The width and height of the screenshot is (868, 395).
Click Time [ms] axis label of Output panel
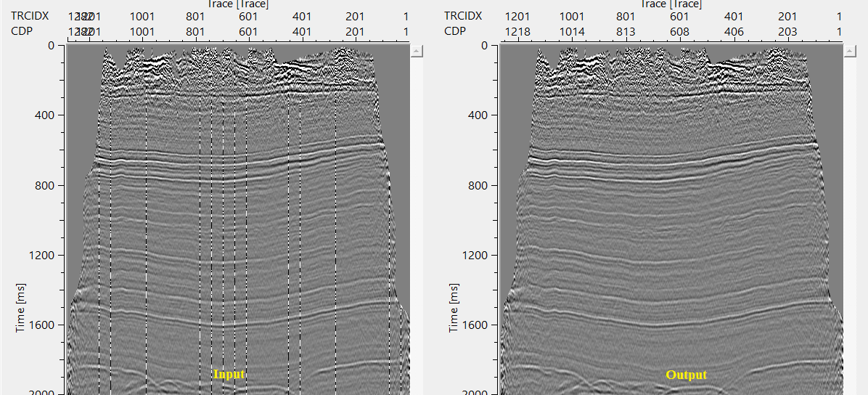coord(454,308)
